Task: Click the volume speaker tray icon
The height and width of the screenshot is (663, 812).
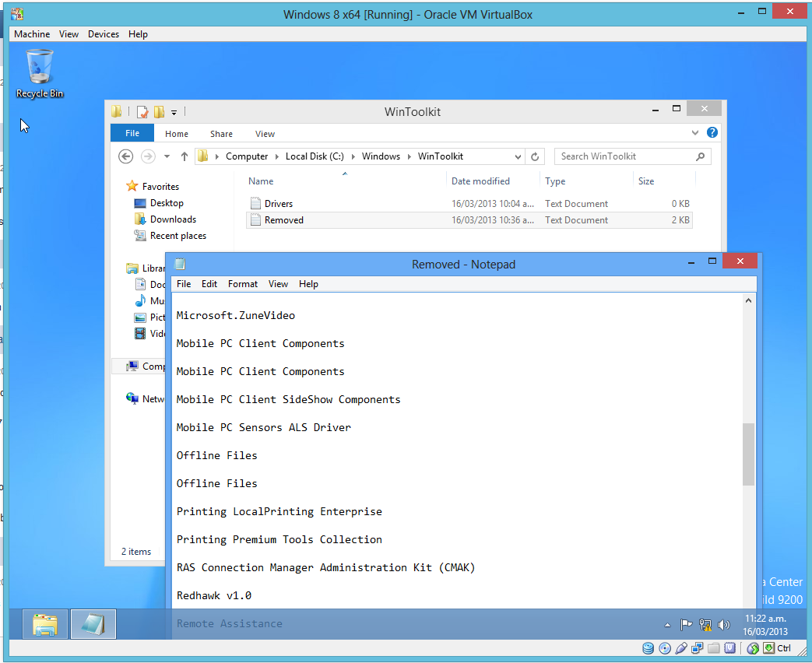Action: 724,625
